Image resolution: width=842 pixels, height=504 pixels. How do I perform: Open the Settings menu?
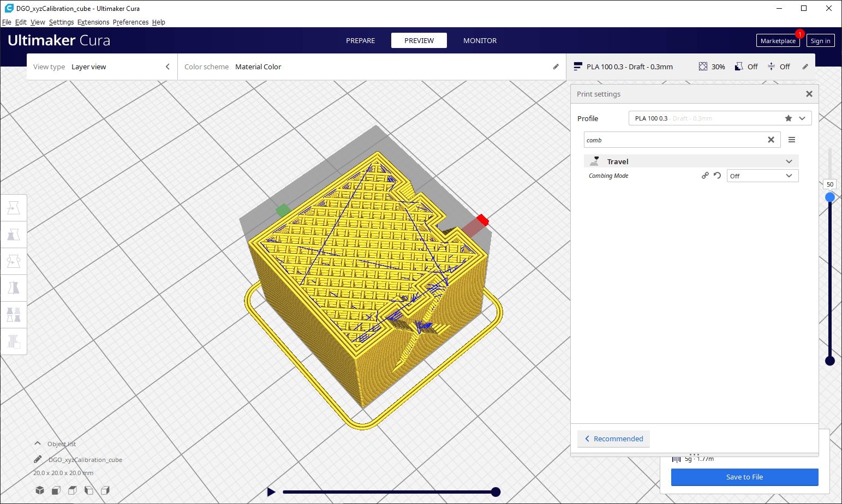click(61, 22)
